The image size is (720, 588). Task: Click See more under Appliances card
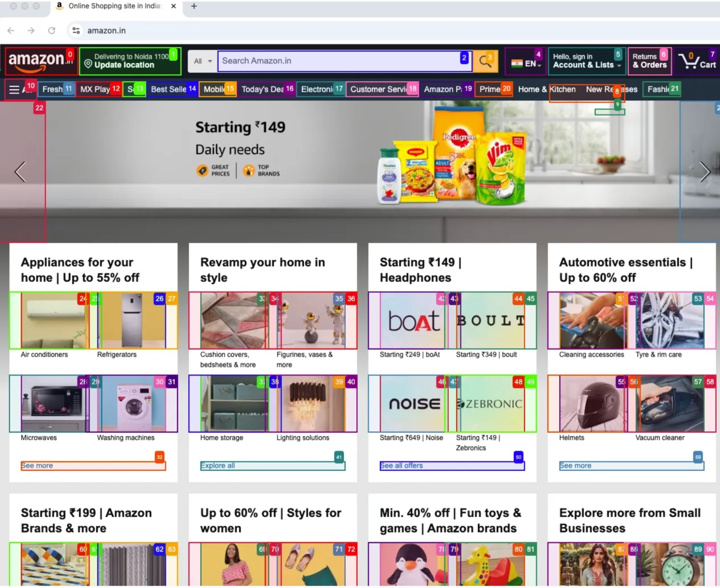point(37,466)
